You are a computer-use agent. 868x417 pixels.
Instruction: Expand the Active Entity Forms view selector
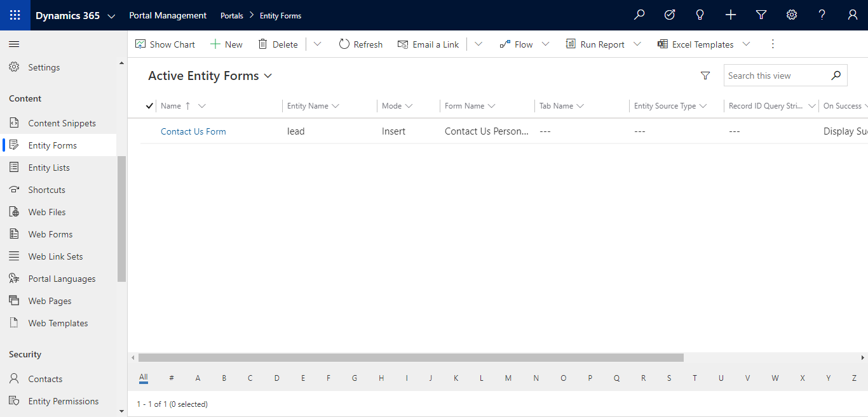point(268,75)
